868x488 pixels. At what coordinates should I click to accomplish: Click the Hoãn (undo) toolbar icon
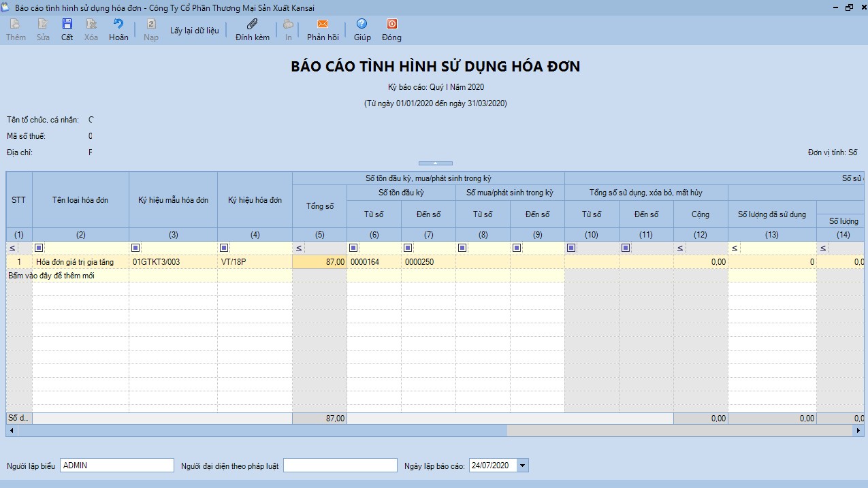(x=118, y=25)
